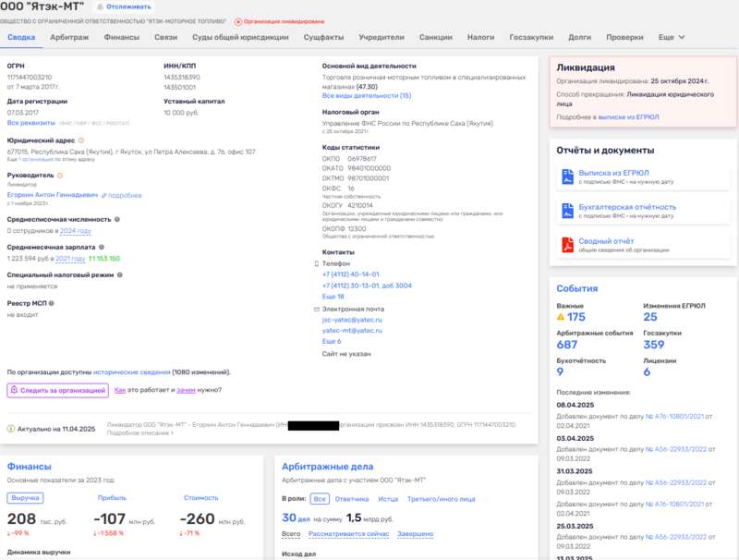The width and height of the screenshot is (739, 560).
Task: Select the Все role filter
Action: pyautogui.click(x=320, y=499)
